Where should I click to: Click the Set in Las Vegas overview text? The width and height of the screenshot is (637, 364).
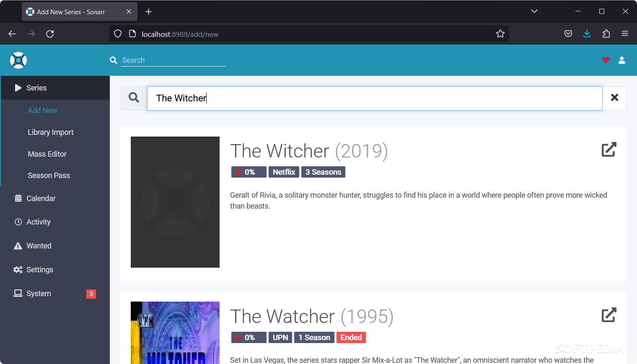click(x=412, y=360)
